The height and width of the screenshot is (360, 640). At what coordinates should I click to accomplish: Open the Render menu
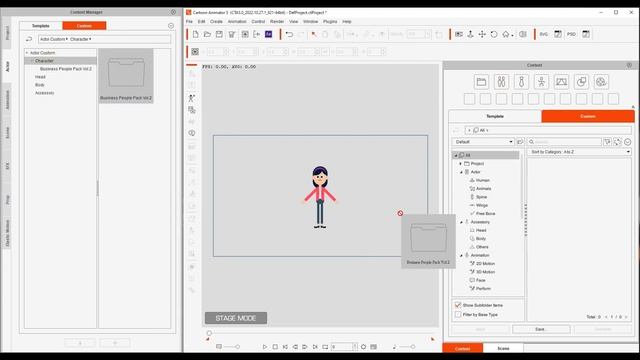277,21
